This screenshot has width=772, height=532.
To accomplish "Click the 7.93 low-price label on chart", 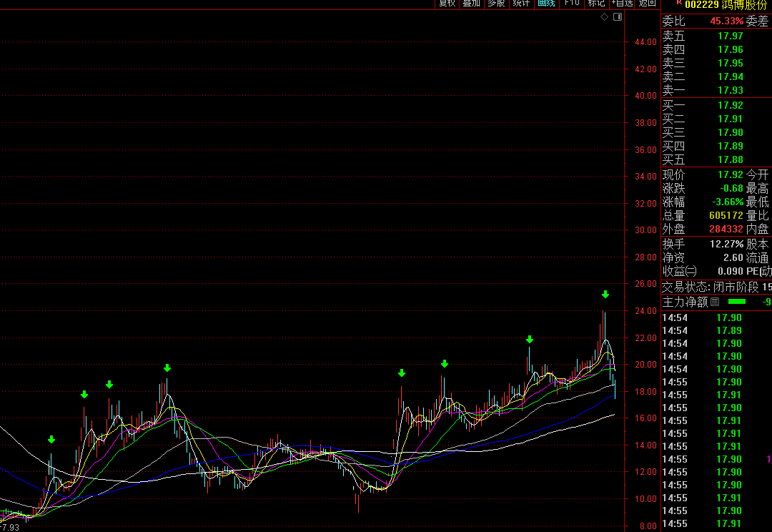I will pyautogui.click(x=11, y=528).
